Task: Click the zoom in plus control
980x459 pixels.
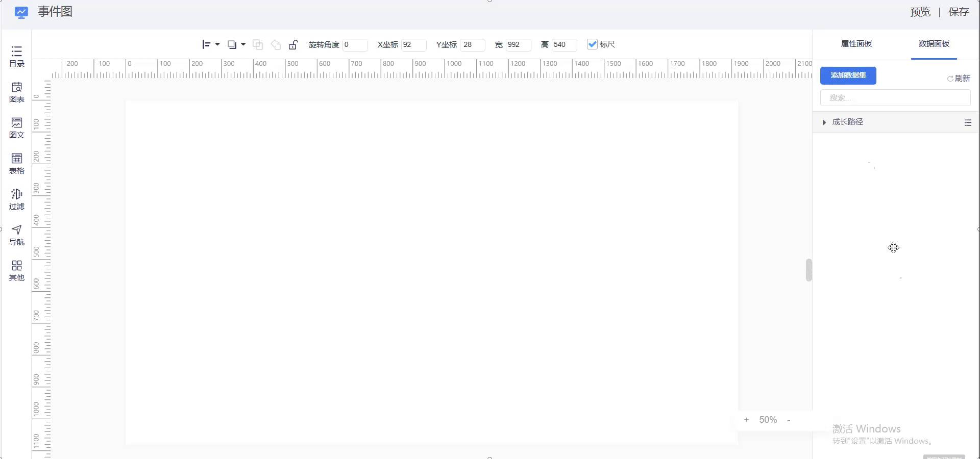Action: pyautogui.click(x=746, y=420)
